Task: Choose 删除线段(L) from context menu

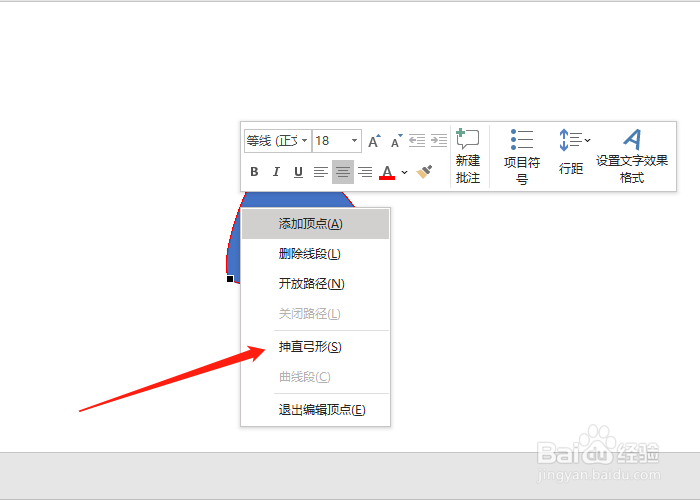Action: click(x=315, y=254)
